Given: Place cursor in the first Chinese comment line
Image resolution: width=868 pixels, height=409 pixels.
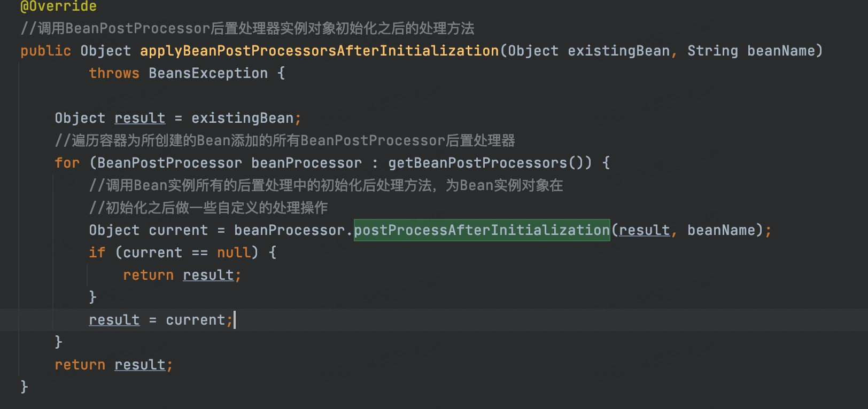Looking at the screenshot, I should point(247,28).
